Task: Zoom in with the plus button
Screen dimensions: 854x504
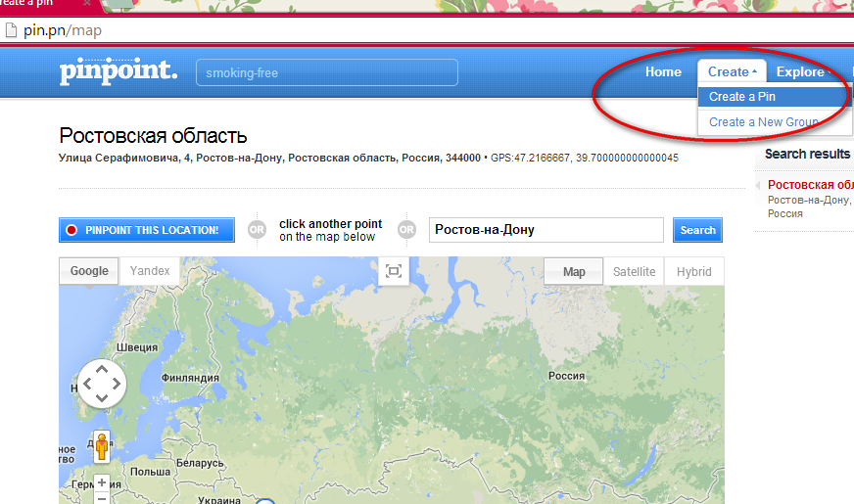Action: (x=101, y=482)
